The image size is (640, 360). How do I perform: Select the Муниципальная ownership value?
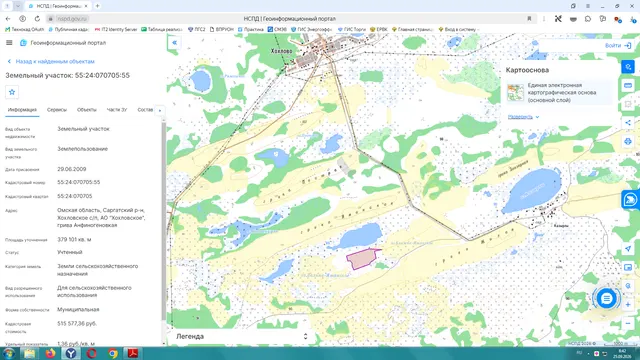[78, 309]
